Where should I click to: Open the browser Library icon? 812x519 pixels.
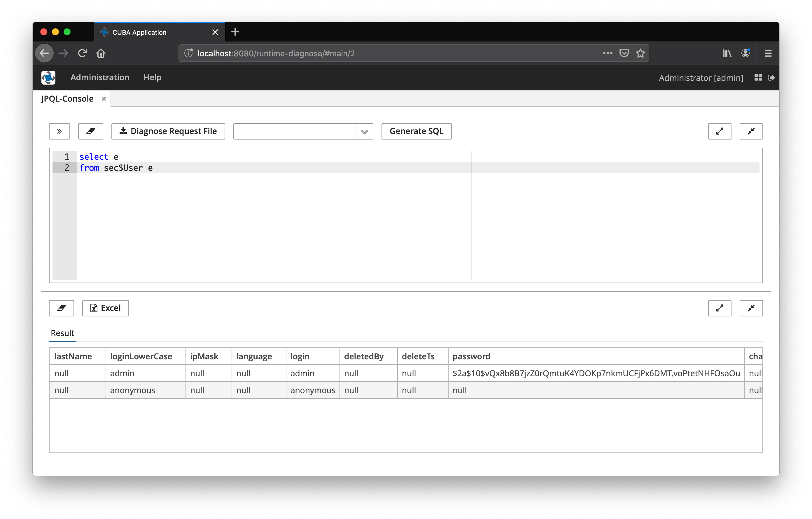pos(727,53)
